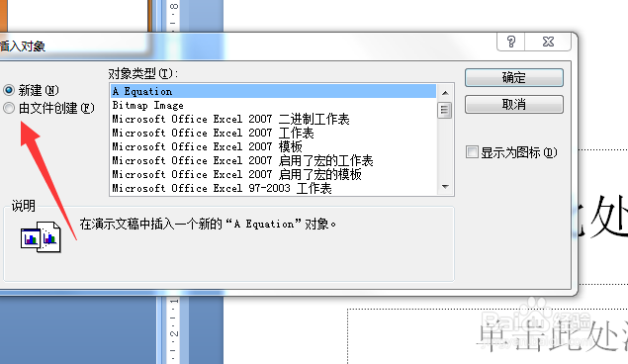Choose Microsoft Office Excel 2007 模板
Viewport: 628px width, 364px height.
click(274, 146)
